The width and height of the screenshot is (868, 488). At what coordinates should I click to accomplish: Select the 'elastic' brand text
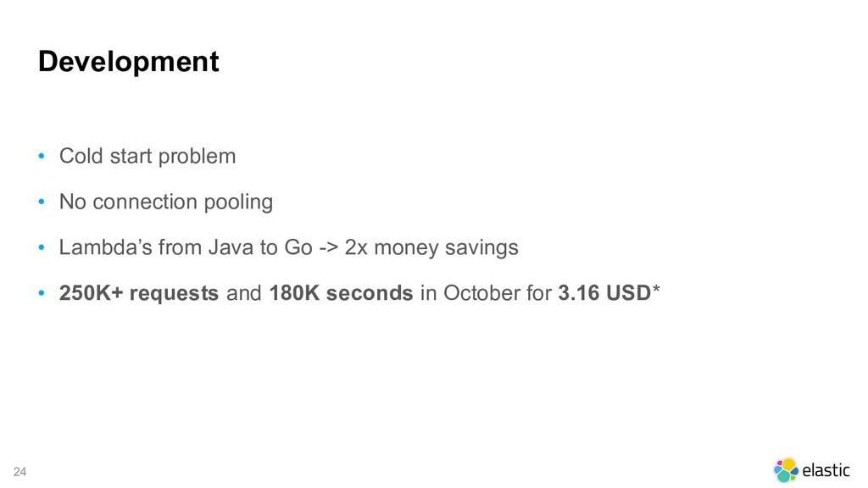click(x=826, y=470)
